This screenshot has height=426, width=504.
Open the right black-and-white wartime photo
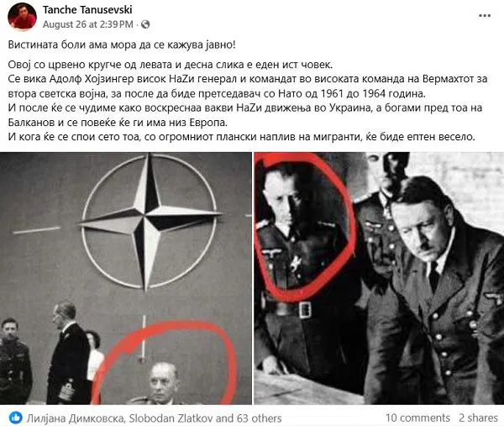[379, 278]
